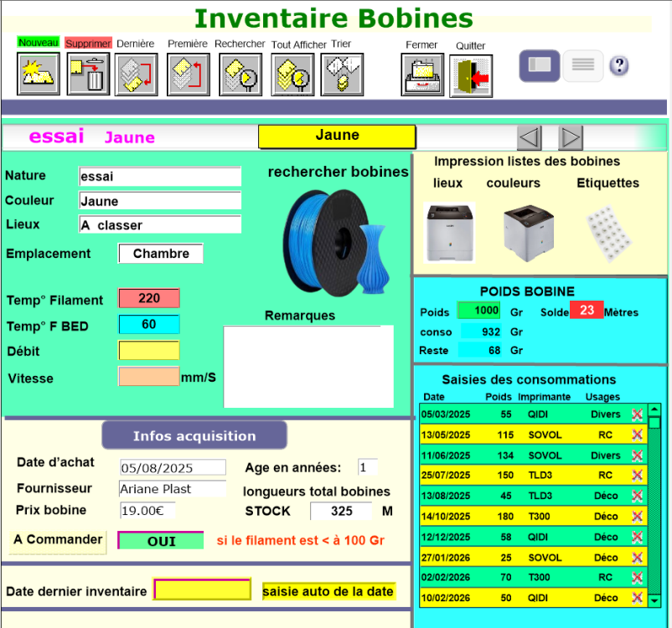Open the Emplacement field showing Chambre
The height and width of the screenshot is (628, 672).
pos(161,254)
